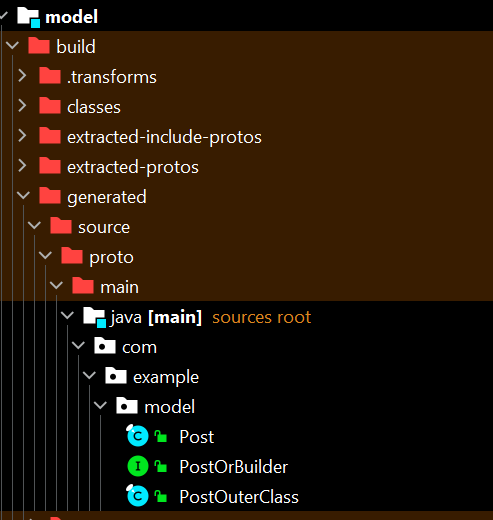Click the com package icon
Viewport: 493px width, 520px height.
(x=105, y=346)
